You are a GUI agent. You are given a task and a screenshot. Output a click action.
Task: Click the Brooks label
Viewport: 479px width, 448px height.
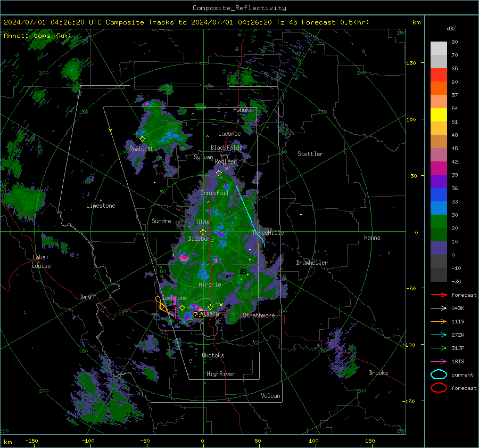pyautogui.click(x=378, y=373)
